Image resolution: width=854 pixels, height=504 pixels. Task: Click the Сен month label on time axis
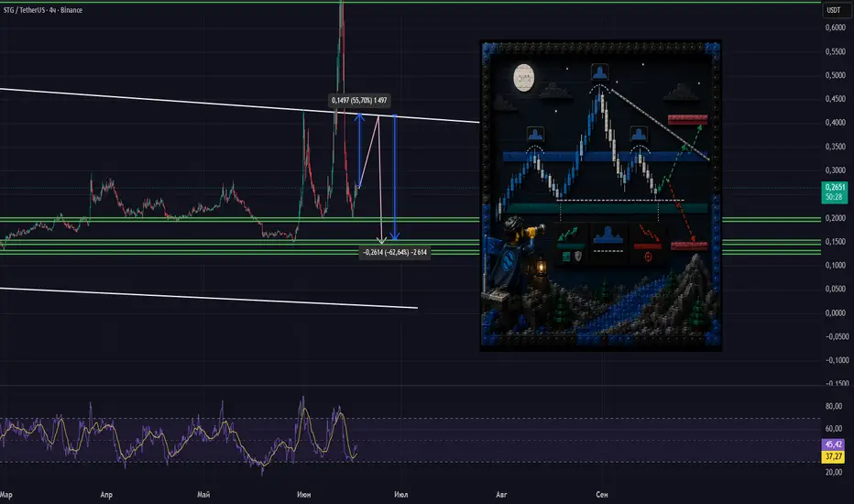[602, 495]
